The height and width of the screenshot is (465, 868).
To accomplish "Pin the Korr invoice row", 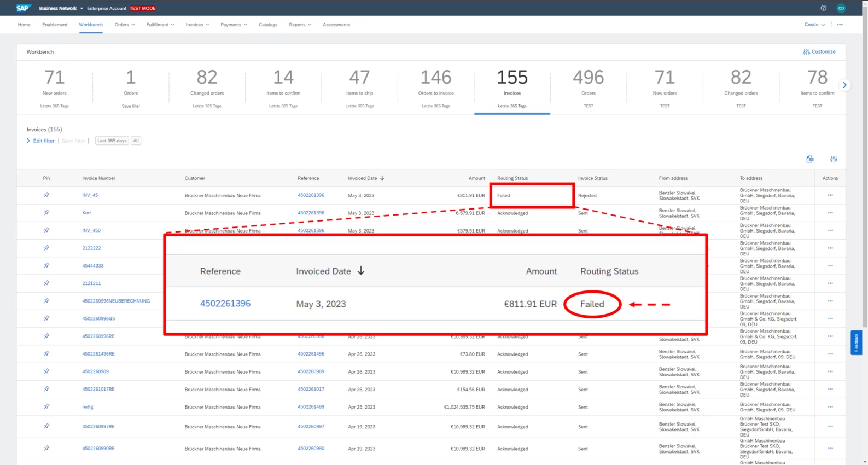I will 46,213.
